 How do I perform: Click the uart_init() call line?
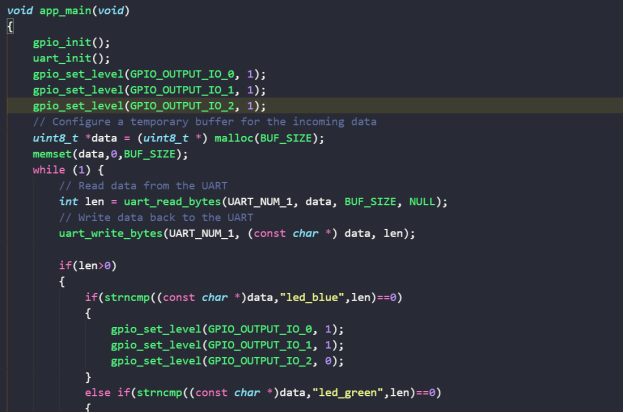click(71, 58)
